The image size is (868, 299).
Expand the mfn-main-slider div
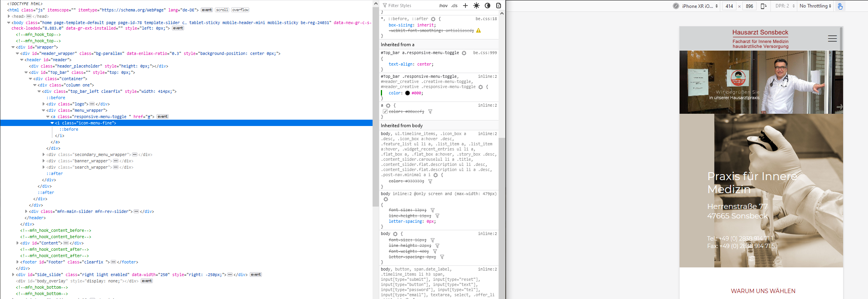(26, 211)
